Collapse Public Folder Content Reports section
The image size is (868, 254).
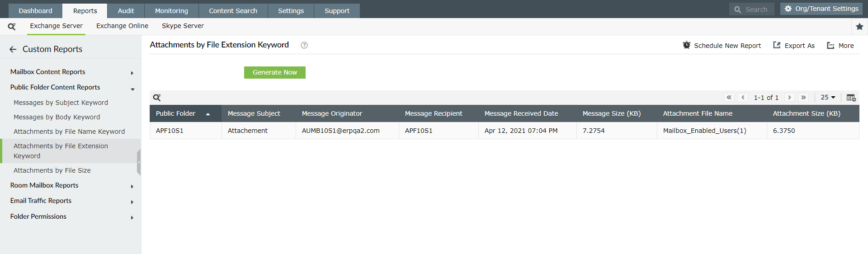(x=132, y=89)
